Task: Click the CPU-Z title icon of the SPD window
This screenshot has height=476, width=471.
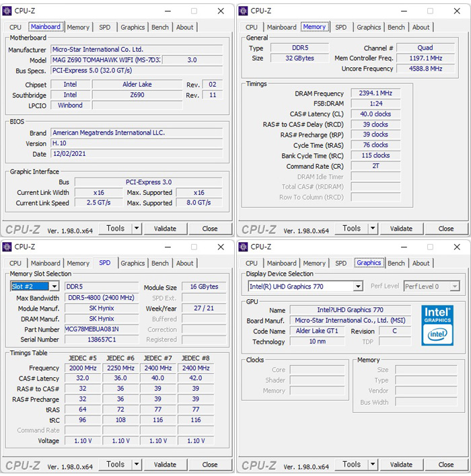Action: point(7,247)
